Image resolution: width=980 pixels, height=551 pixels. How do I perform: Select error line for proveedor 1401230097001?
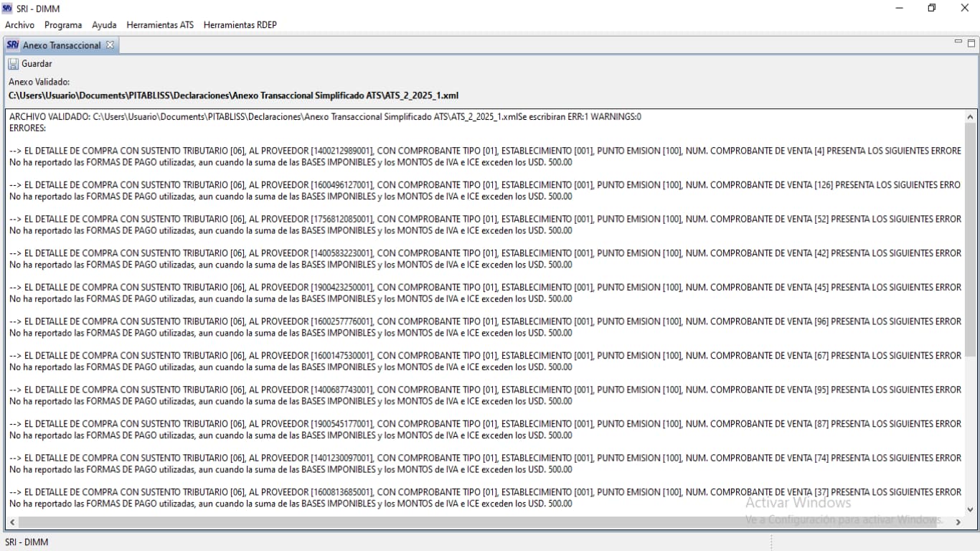485,458
